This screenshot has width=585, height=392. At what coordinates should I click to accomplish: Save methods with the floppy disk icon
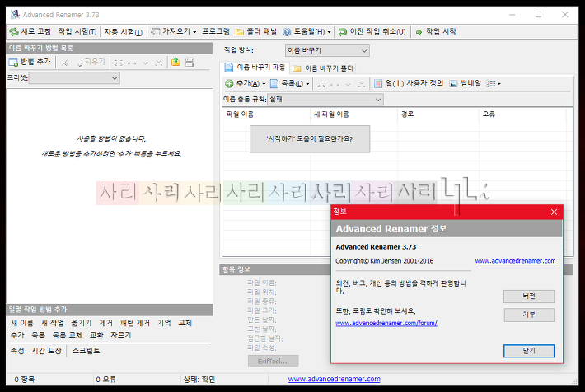190,62
